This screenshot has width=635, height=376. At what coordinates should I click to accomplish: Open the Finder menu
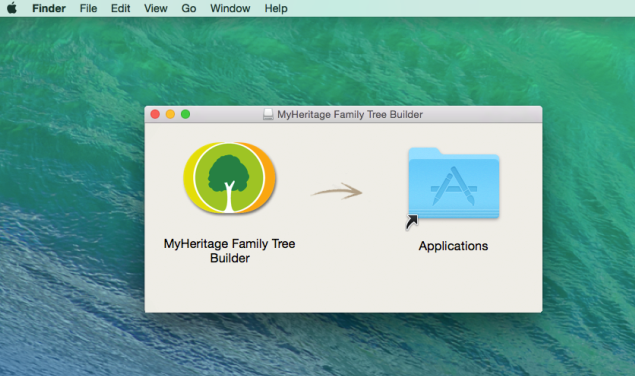(49, 8)
